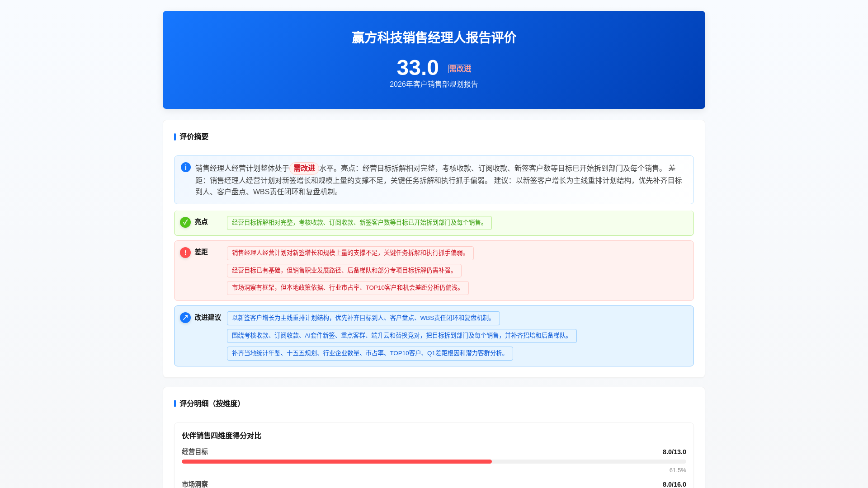Viewport: 868px width, 488px height.
Task: Click the 评分明细（按维度） section heading
Action: (212, 404)
